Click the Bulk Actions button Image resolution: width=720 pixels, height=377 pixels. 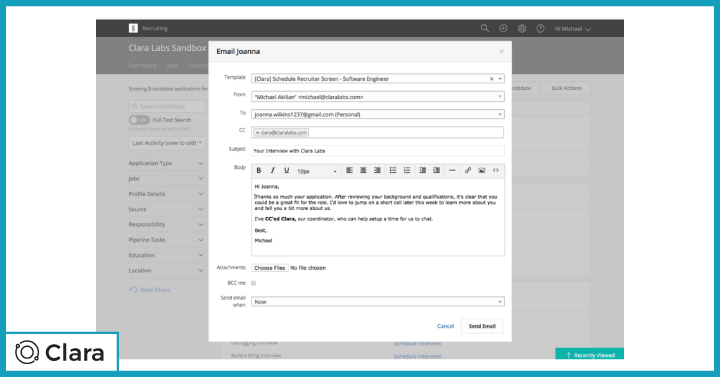(x=566, y=88)
